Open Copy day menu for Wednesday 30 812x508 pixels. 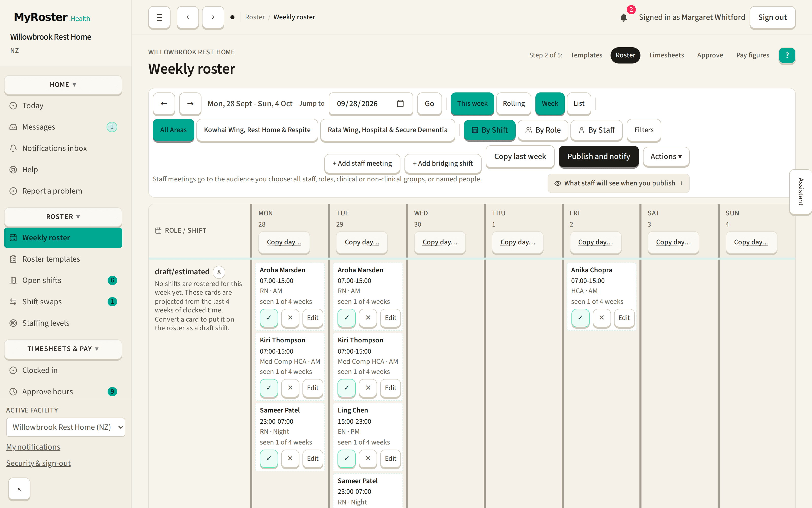pos(439,242)
